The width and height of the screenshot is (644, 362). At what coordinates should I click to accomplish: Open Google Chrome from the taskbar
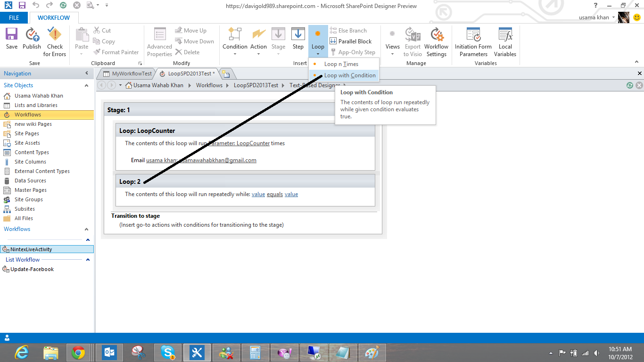(x=78, y=353)
